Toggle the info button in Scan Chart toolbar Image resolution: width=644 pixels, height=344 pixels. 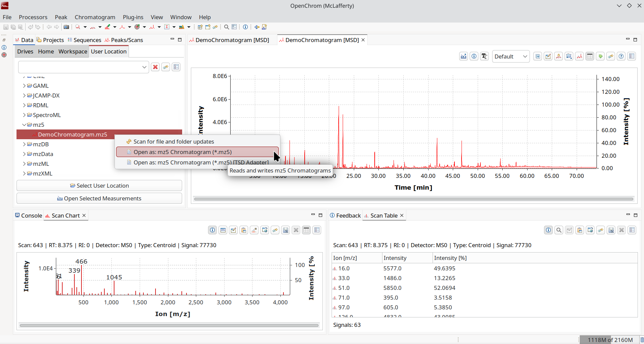[212, 230]
